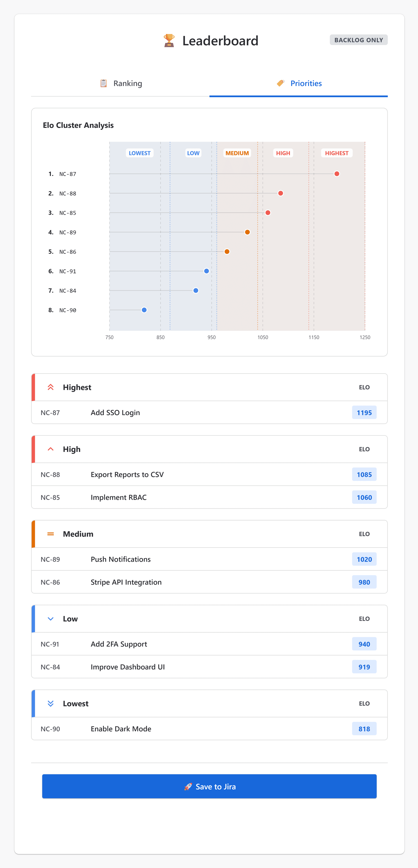
Task: Click the NC-88 data point in chart
Action: (x=281, y=193)
